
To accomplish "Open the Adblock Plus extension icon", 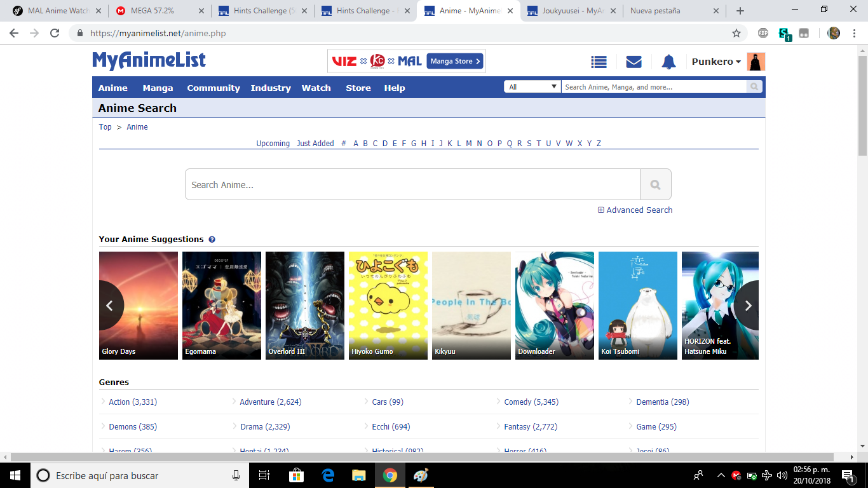I will (x=763, y=33).
